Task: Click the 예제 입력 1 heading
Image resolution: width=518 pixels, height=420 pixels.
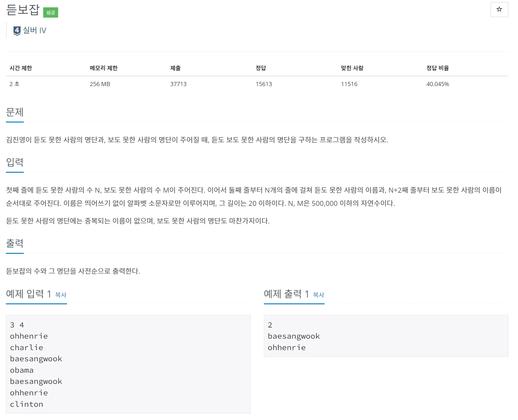Action: (29, 294)
